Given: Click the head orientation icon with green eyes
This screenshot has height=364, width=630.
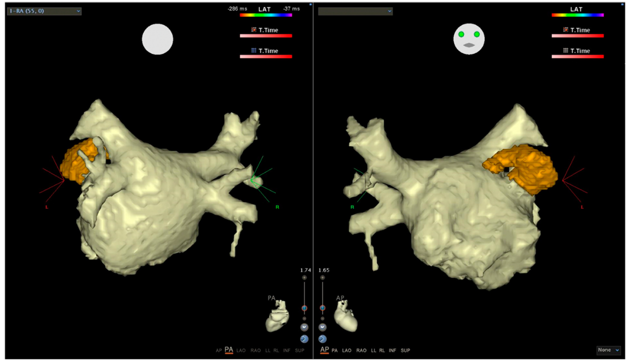Looking at the screenshot, I should point(469,39).
